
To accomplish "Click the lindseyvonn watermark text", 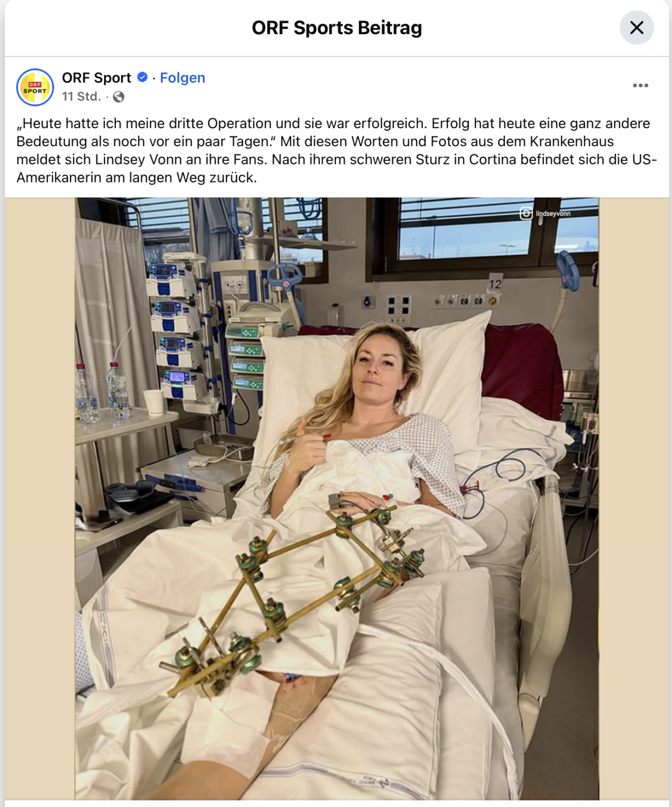I will point(553,214).
